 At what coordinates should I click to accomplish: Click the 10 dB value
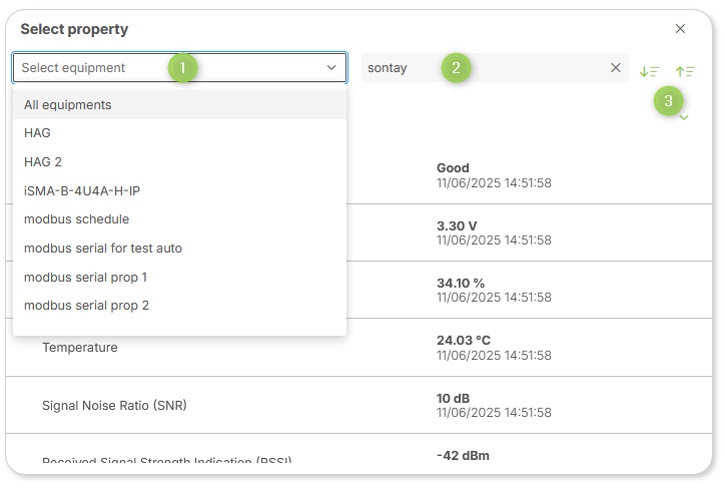point(453,398)
